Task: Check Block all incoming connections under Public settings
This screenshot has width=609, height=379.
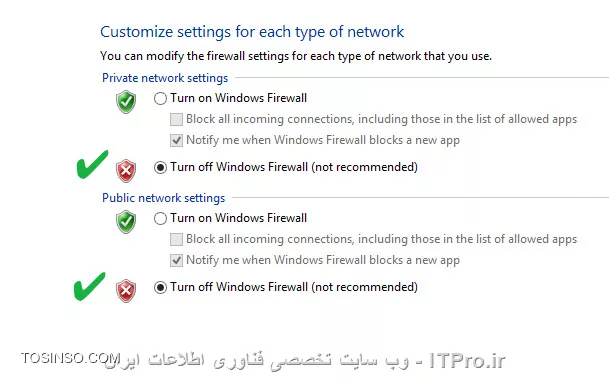Action: 176,239
